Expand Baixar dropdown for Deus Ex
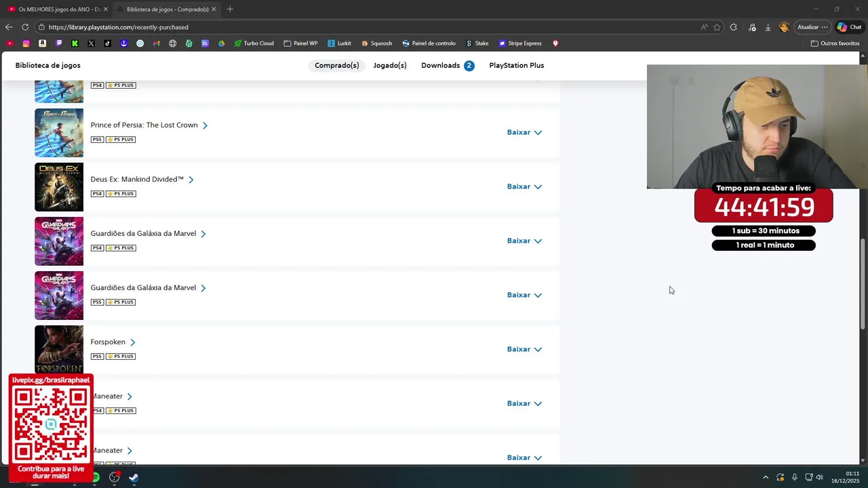868x488 pixels. [524, 186]
